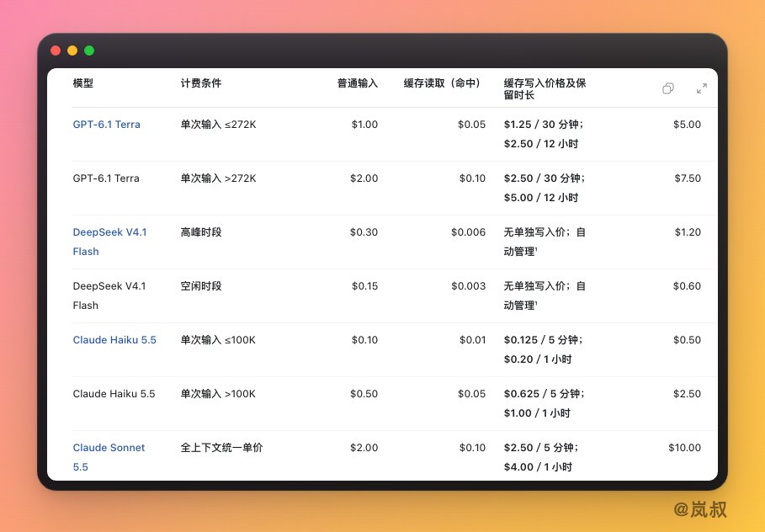Screen dimensions: 765x532
Task: Click the $10.00 last-column value
Action: [684, 448]
